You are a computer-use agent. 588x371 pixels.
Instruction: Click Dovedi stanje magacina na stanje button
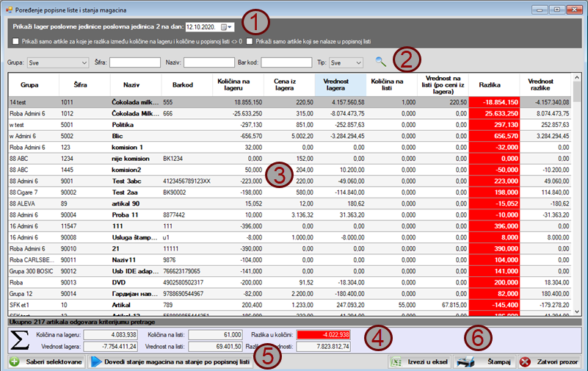[x=170, y=362]
